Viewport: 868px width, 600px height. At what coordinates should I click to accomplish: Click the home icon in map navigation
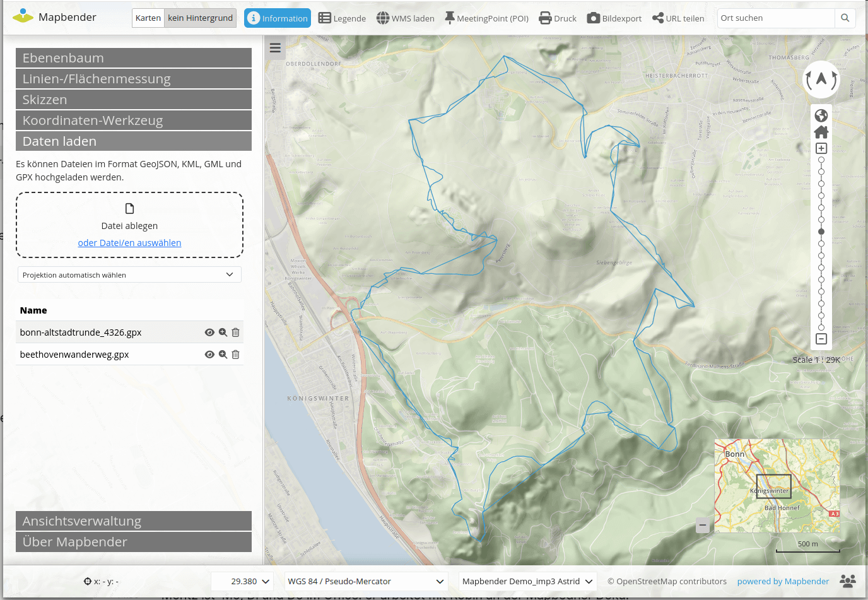821,132
